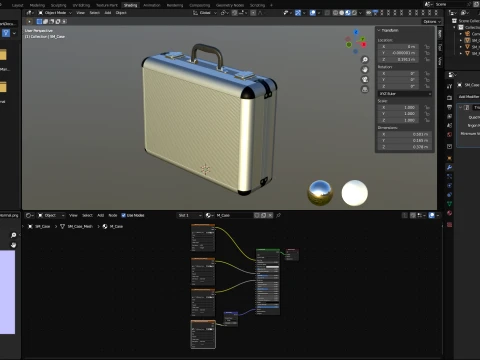480x360 pixels.
Task: Open the Slot 1 material slot dropdown
Action: (189, 215)
